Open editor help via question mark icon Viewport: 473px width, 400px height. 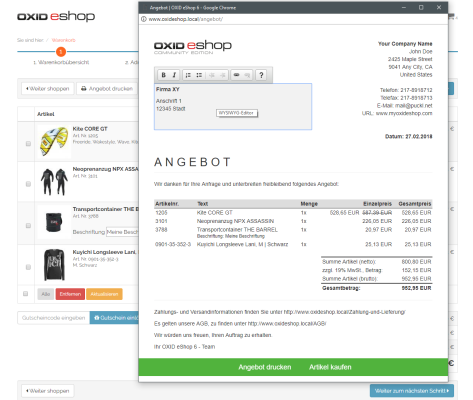(x=261, y=75)
